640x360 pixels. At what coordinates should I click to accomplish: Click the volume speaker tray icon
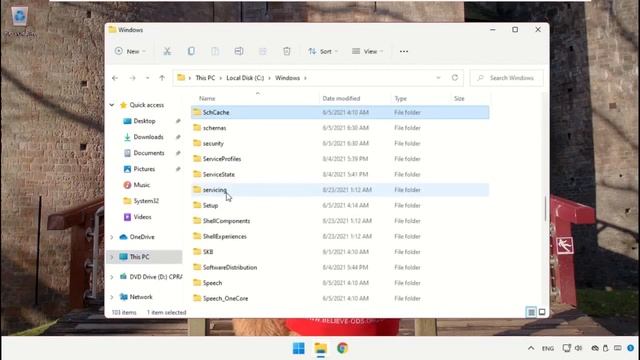pyautogui.click(x=578, y=348)
